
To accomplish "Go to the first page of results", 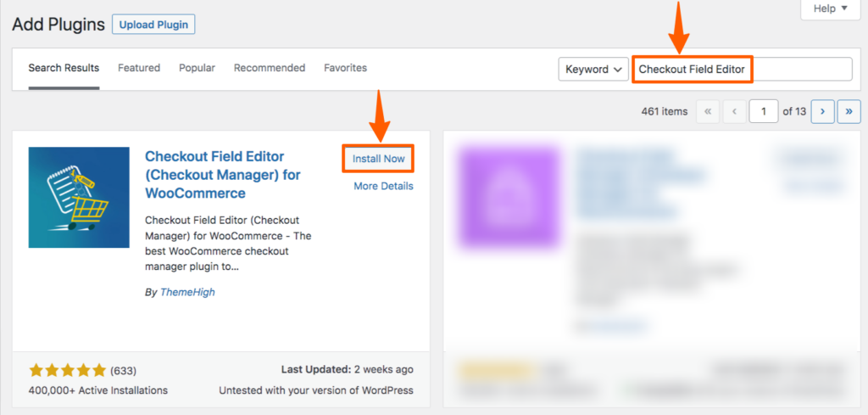I will pos(708,111).
